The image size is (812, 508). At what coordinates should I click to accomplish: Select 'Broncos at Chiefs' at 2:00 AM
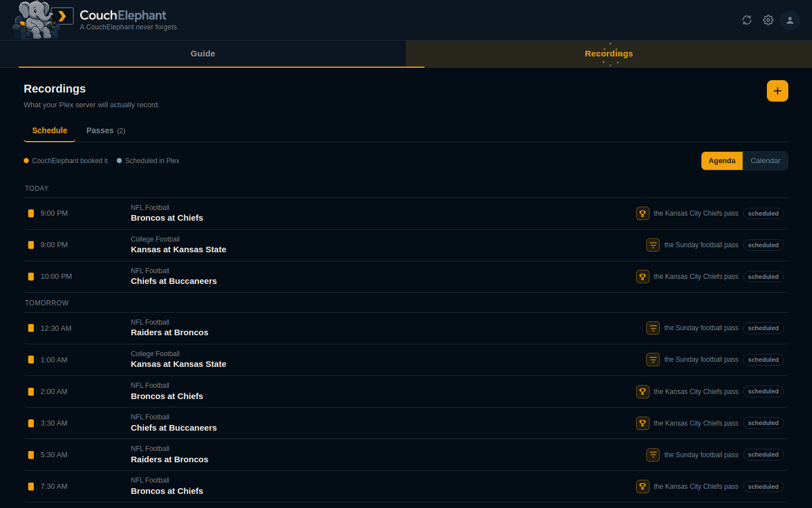click(x=167, y=396)
